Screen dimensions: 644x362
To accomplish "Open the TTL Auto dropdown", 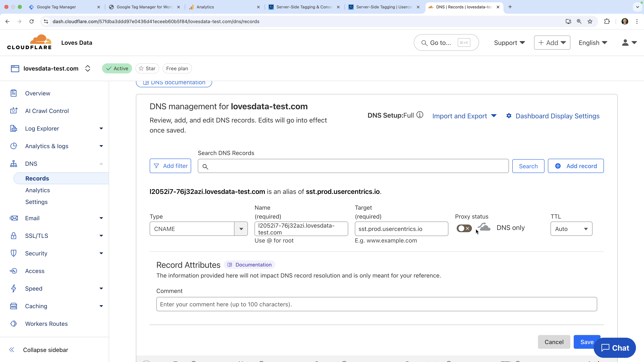I will (571, 229).
